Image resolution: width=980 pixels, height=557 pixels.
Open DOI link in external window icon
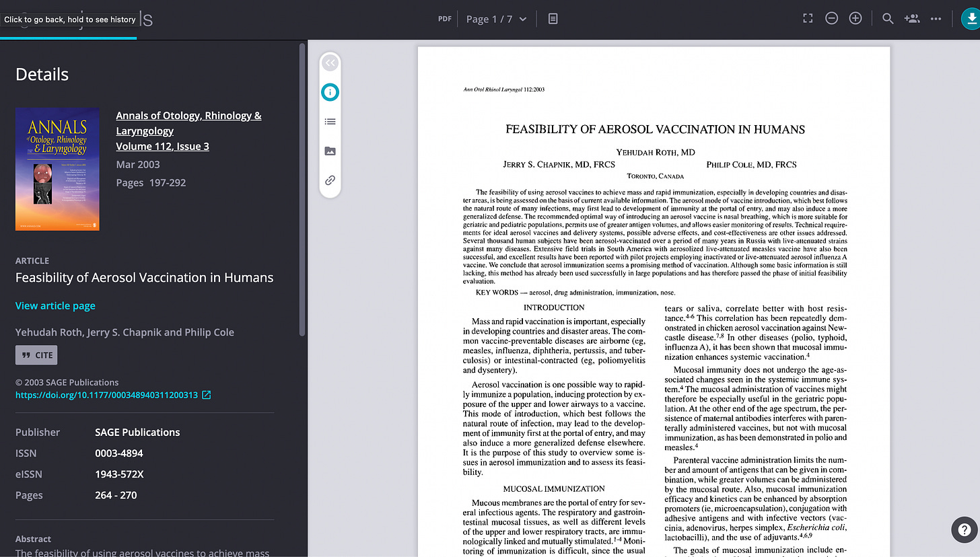coord(207,395)
